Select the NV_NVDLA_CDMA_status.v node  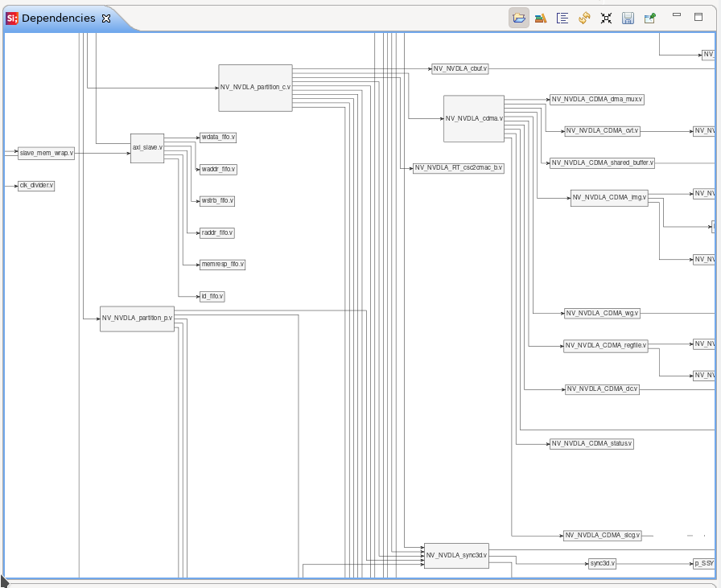[x=591, y=443]
